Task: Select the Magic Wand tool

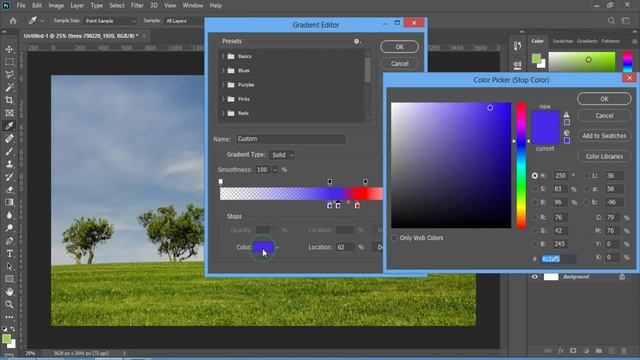Action: 9,87
